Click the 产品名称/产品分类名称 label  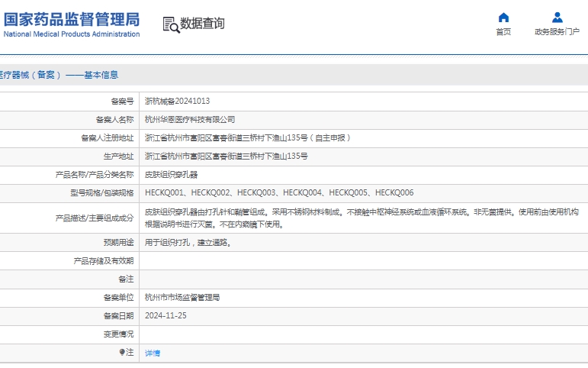point(95,175)
